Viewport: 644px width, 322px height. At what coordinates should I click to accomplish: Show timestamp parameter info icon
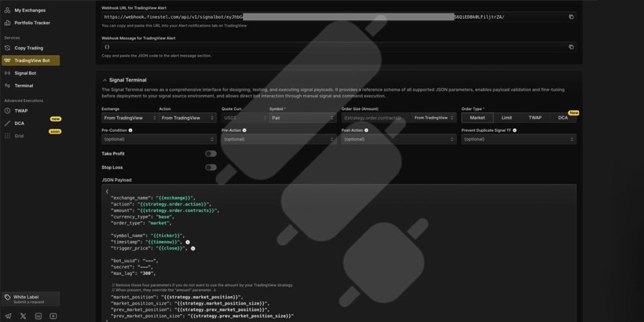click(x=187, y=242)
